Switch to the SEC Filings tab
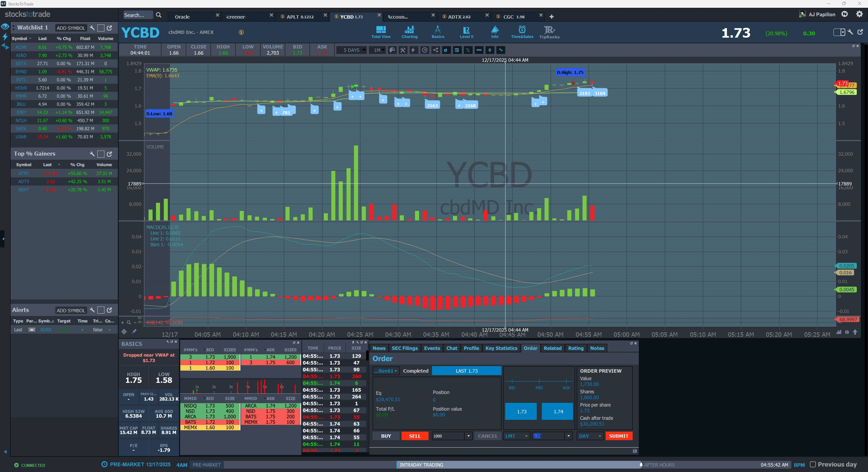The width and height of the screenshot is (868, 472). (x=405, y=348)
